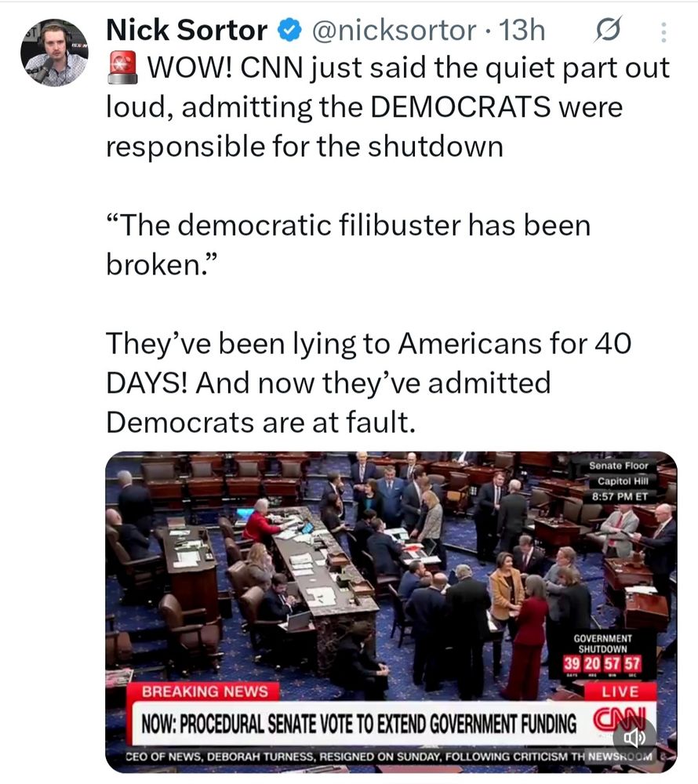Screen dimensions: 698x784
Task: Open the Nick Sortor display name
Action: tap(187, 30)
